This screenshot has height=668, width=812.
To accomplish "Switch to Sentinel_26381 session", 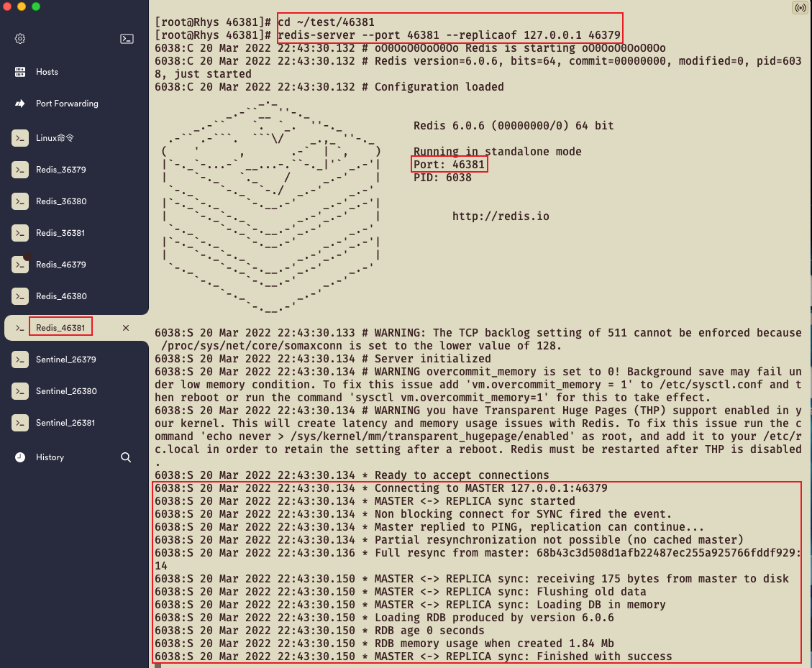I will (65, 423).
